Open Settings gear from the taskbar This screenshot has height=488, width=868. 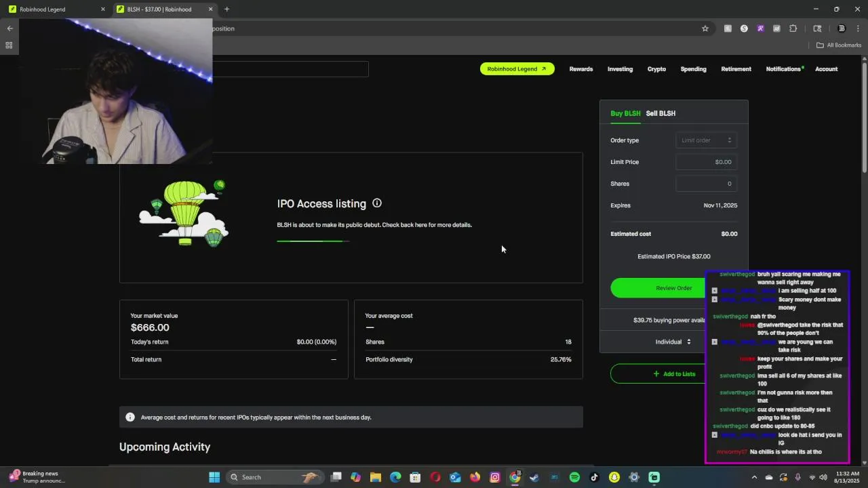pyautogui.click(x=634, y=477)
